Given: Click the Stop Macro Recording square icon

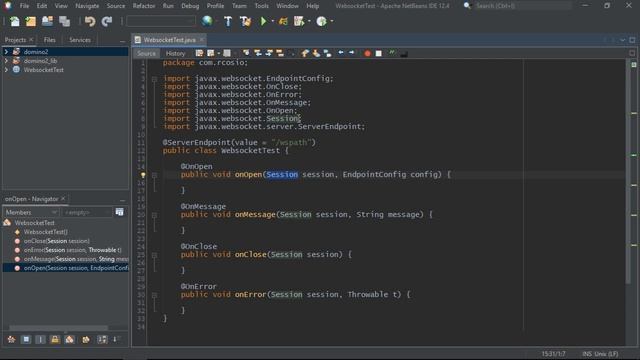Looking at the screenshot, I should (x=378, y=53).
